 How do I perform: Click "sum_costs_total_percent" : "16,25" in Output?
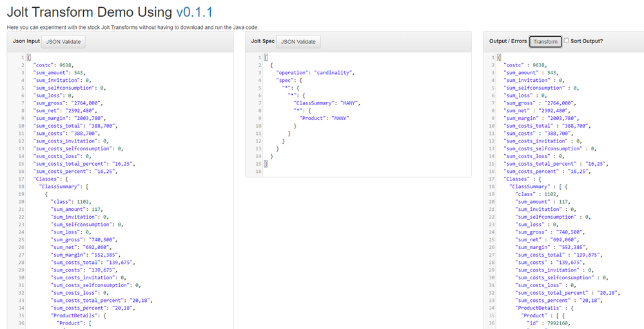556,164
